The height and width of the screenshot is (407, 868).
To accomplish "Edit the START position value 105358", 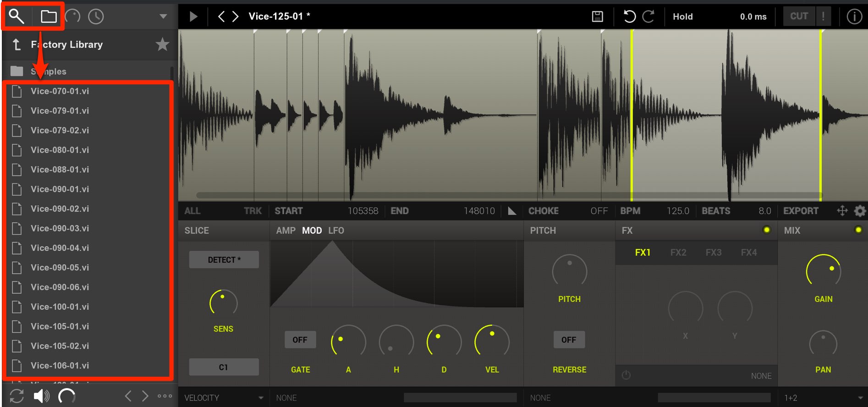I will pos(363,211).
